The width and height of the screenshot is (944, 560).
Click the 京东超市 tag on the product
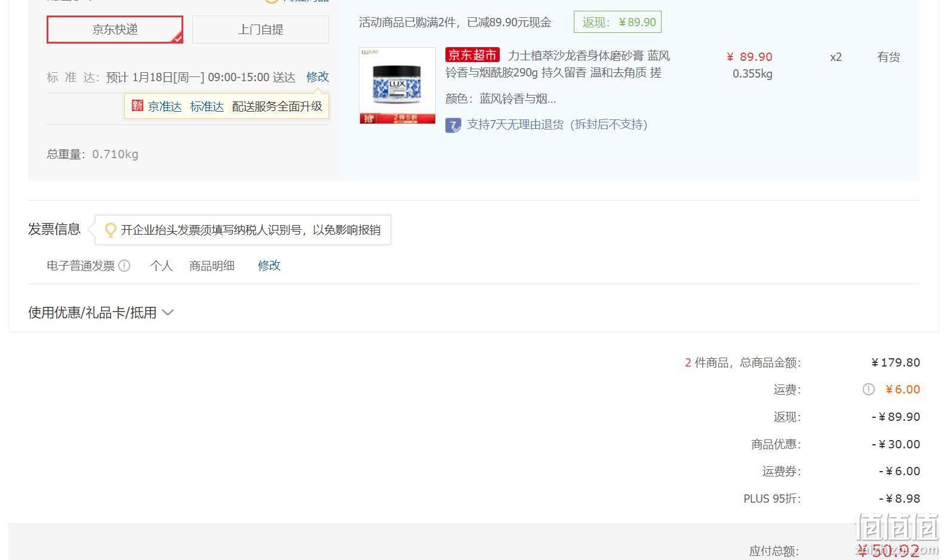(x=472, y=56)
